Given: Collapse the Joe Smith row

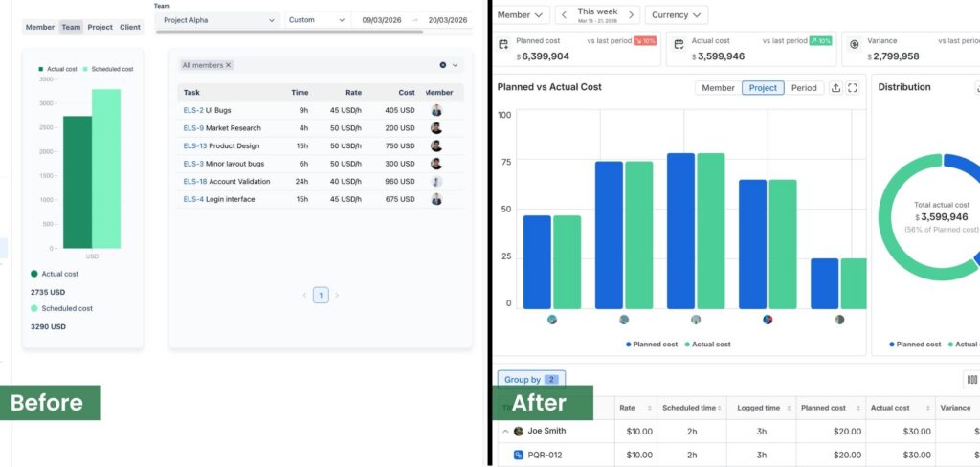Looking at the screenshot, I should tap(505, 432).
